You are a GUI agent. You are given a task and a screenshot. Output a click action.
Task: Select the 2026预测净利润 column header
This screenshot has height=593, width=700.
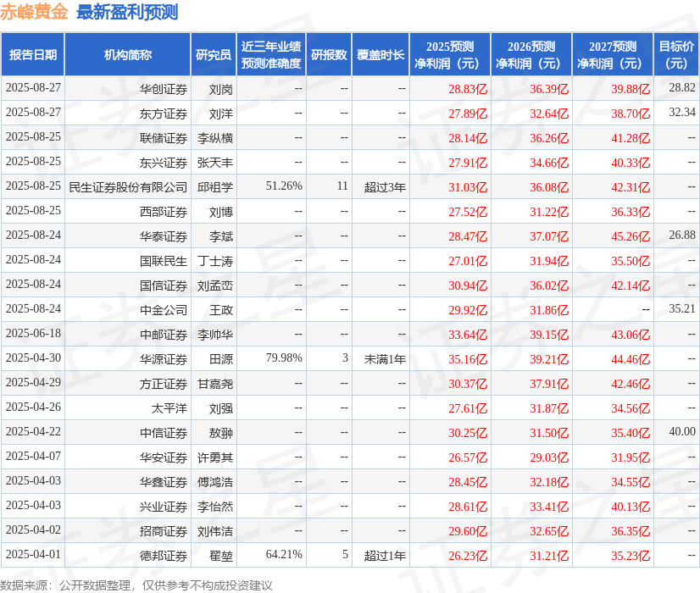tap(531, 54)
